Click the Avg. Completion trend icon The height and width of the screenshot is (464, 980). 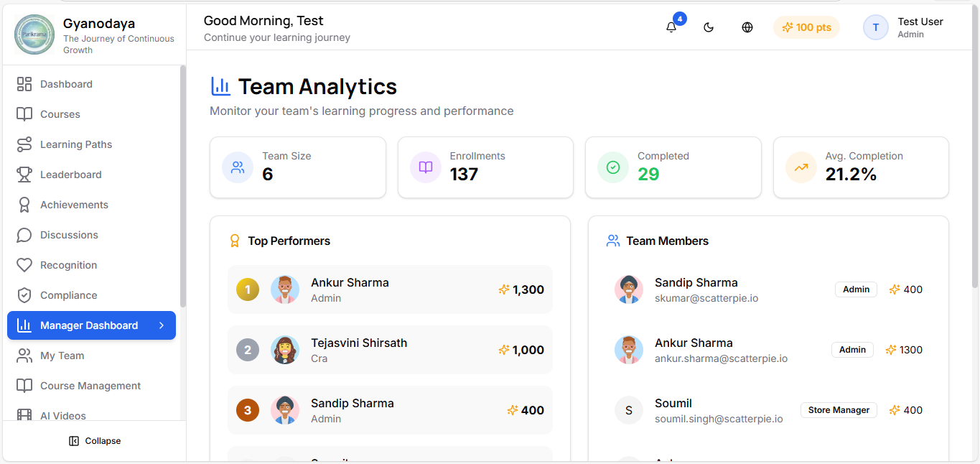[801, 167]
